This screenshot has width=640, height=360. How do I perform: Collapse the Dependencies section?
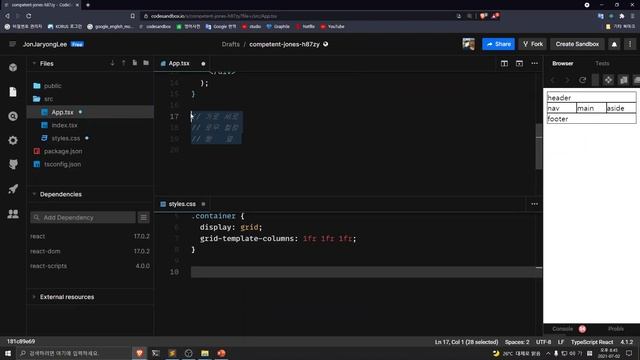(34, 194)
